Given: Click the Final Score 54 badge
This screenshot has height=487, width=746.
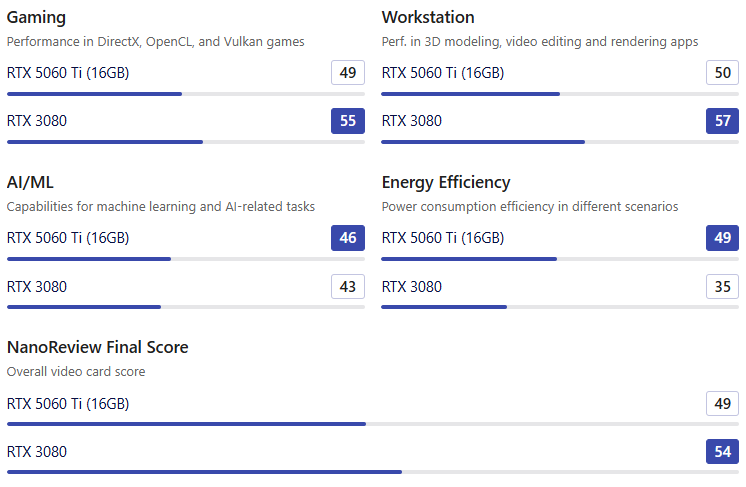Looking at the screenshot, I should (722, 451).
